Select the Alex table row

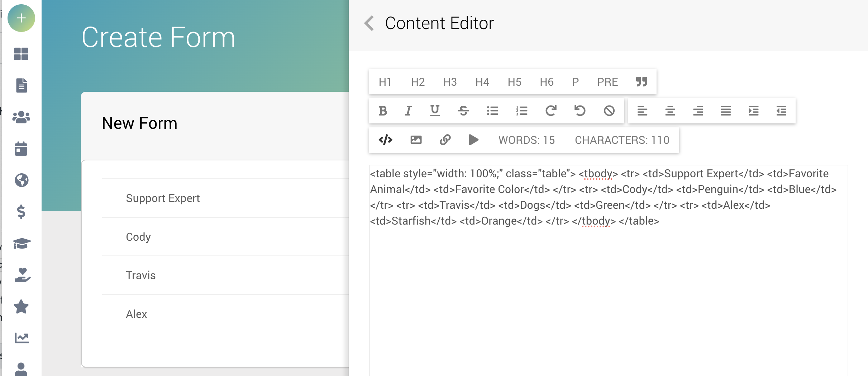pyautogui.click(x=225, y=314)
